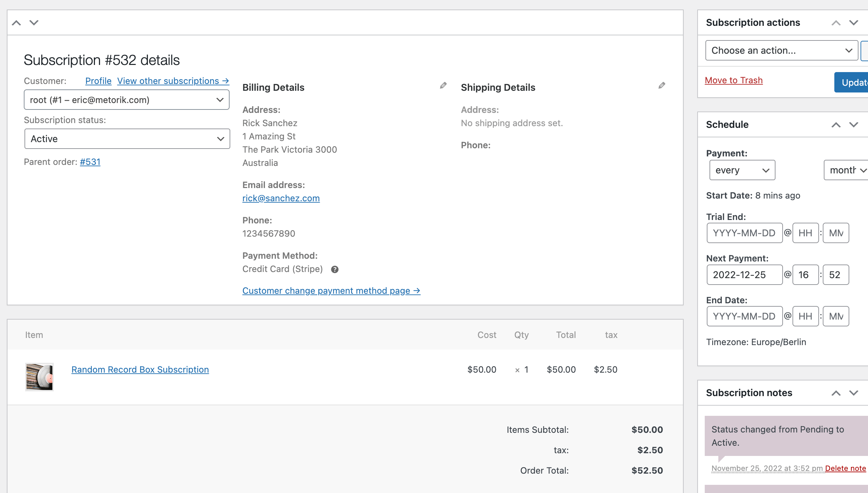Viewport: 868px width, 493px height.
Task: Open the payment interval 'every' dropdown
Action: pos(742,170)
